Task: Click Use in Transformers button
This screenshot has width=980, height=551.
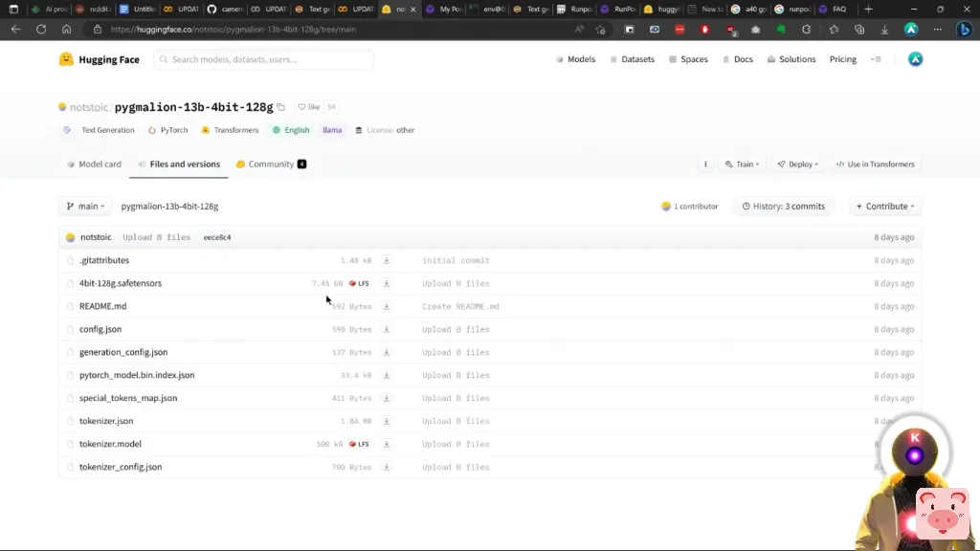Action: (875, 165)
